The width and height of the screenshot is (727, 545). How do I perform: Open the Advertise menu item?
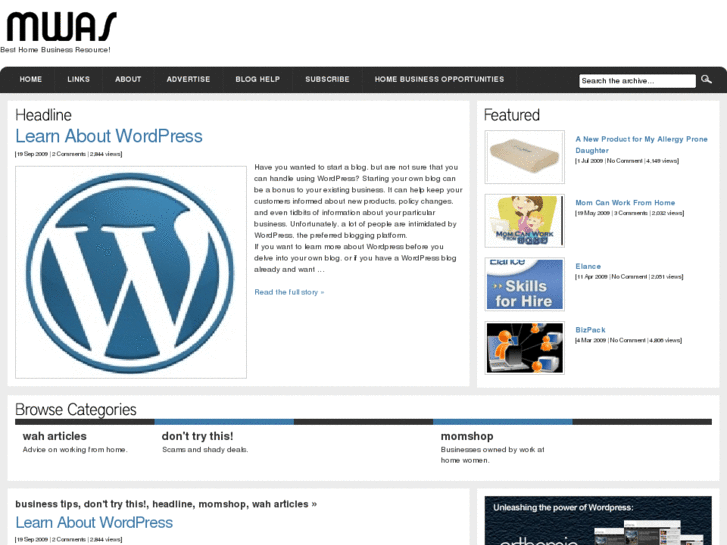[x=188, y=79]
